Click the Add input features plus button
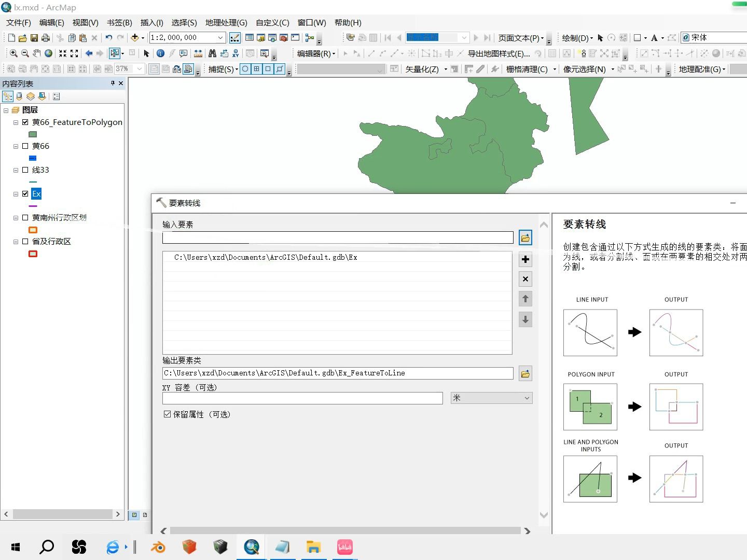Viewport: 747px width, 560px height. point(525,259)
